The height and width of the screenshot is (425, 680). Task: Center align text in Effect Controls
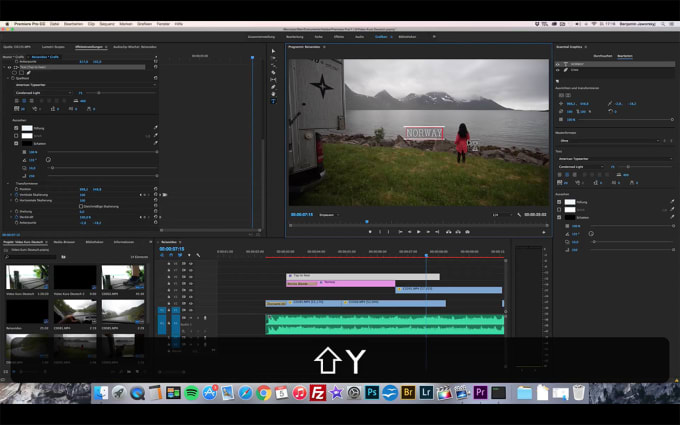[24, 101]
